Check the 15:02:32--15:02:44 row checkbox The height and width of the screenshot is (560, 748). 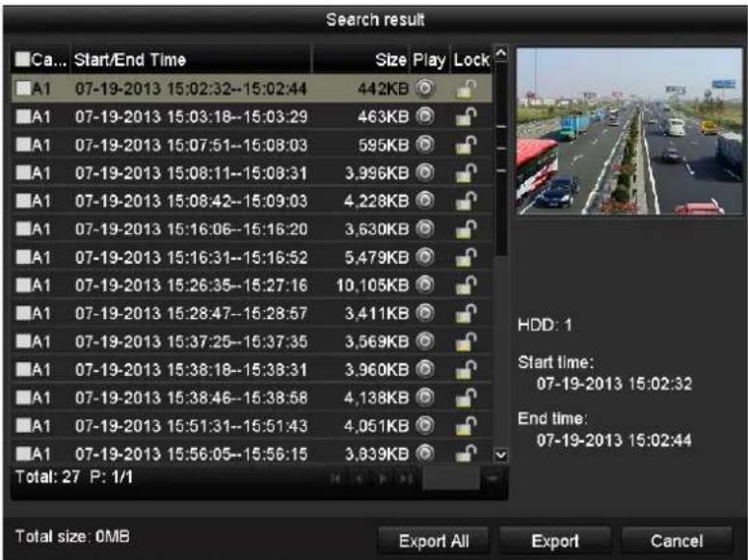(x=23, y=89)
